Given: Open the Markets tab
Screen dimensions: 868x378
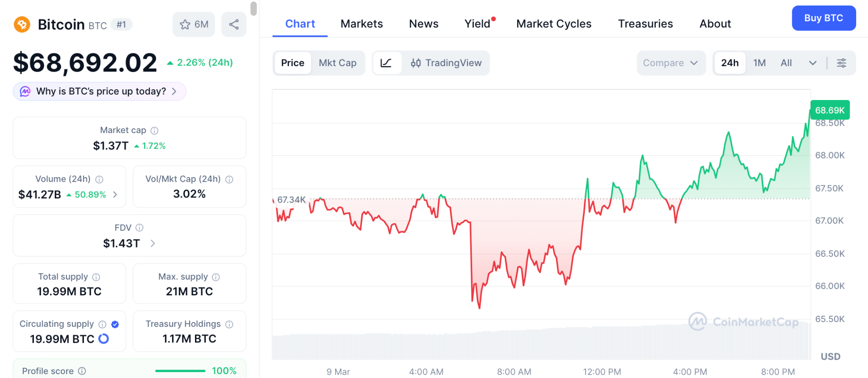Looking at the screenshot, I should (x=362, y=24).
